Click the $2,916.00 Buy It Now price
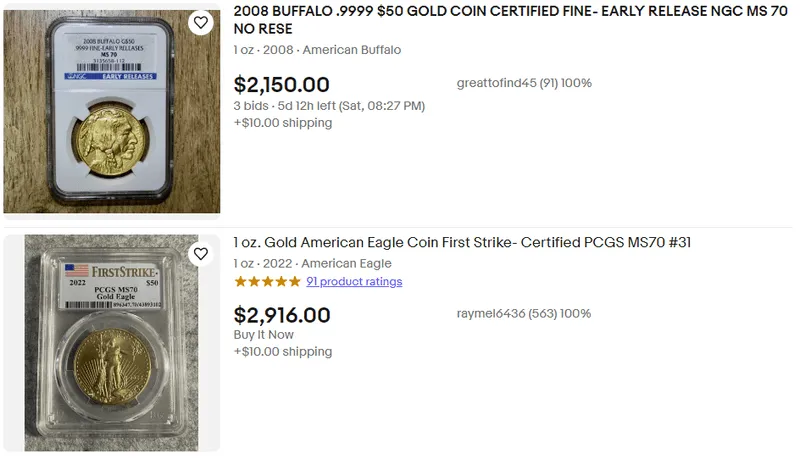Screen dimensions: 800x458 [282, 315]
